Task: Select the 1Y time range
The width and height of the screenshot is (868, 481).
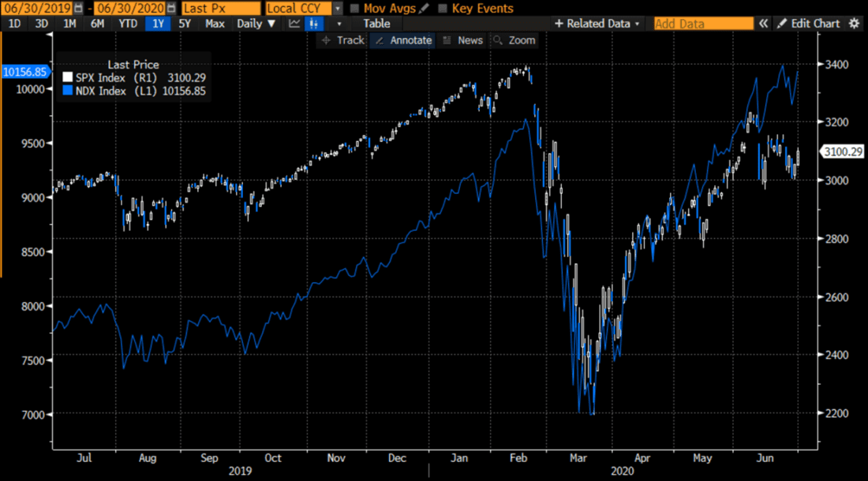Action: (159, 24)
